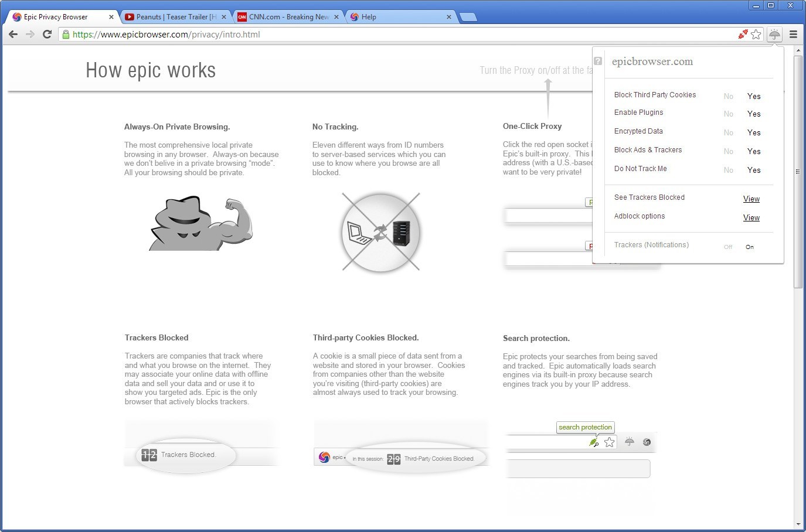Switch Enable Plugins to No
This screenshot has width=806, height=532.
point(728,114)
